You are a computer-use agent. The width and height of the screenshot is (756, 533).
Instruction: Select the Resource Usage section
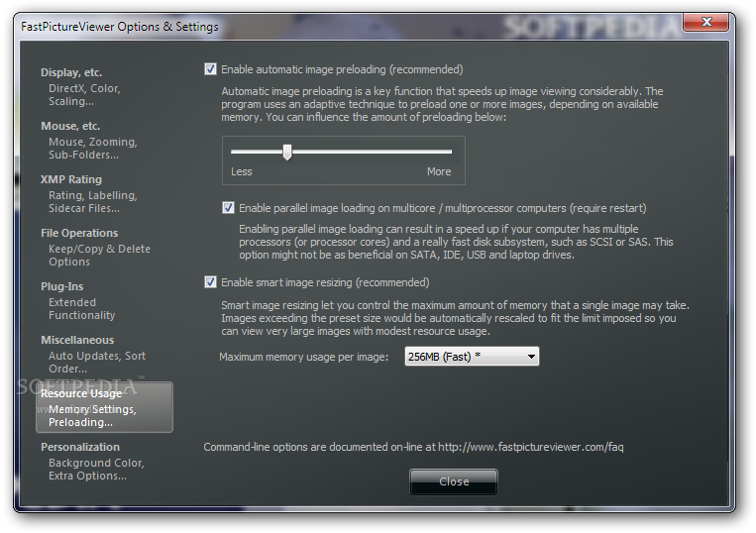[104, 407]
